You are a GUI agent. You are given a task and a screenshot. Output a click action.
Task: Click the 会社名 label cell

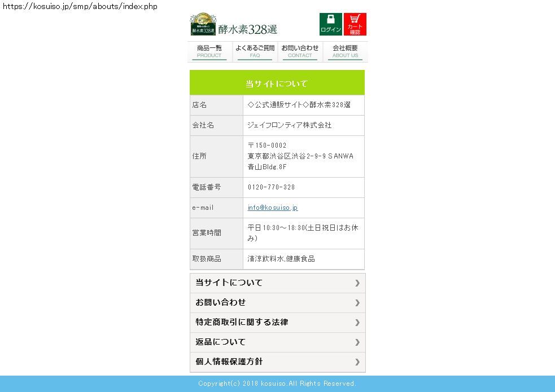(x=216, y=125)
